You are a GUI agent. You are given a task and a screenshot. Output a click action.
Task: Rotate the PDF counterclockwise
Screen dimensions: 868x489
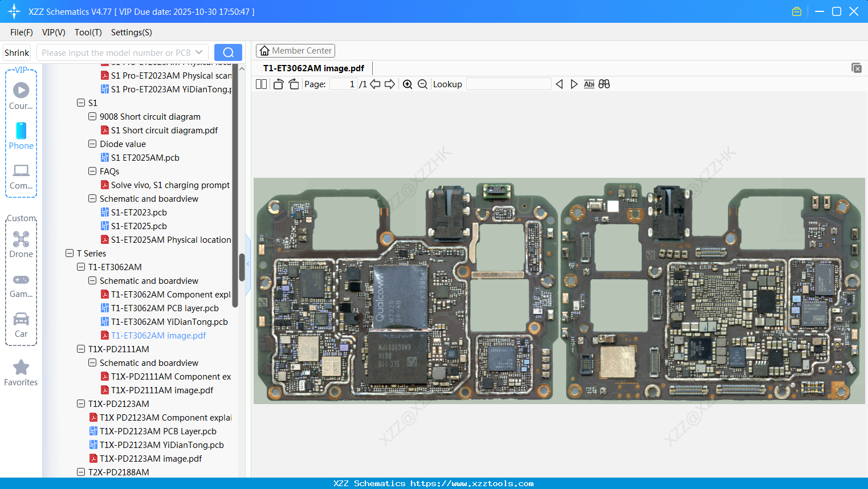click(278, 84)
